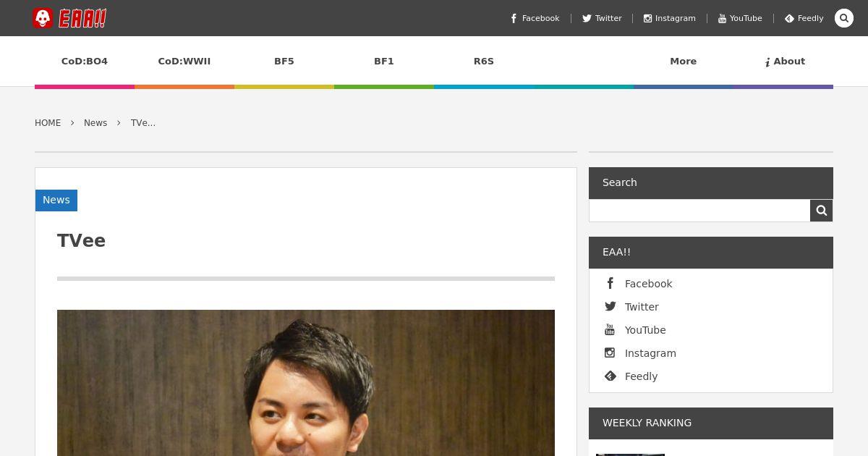868x456 pixels.
Task: Open the header Feedly link
Action: pos(804,18)
